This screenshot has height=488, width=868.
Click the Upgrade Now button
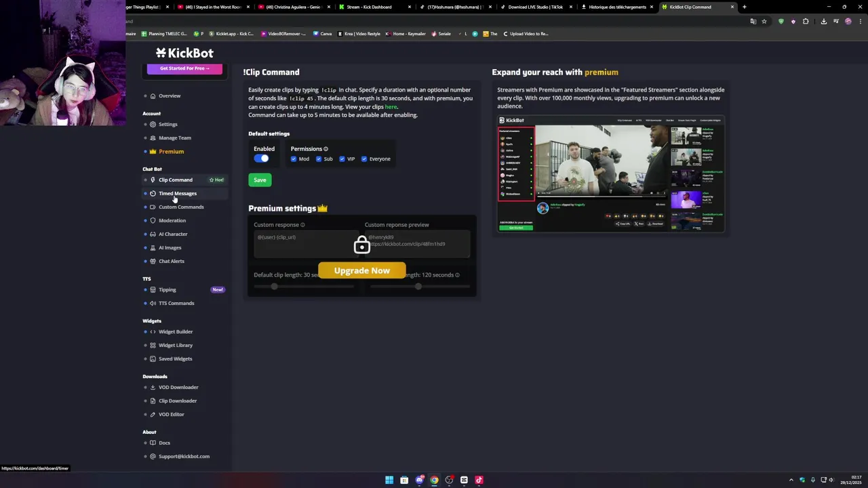[x=361, y=270]
